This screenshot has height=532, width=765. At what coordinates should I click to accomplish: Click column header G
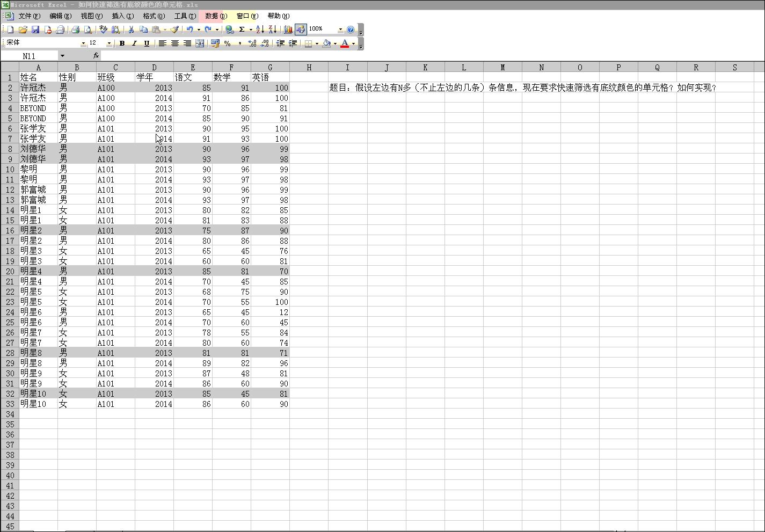click(270, 67)
